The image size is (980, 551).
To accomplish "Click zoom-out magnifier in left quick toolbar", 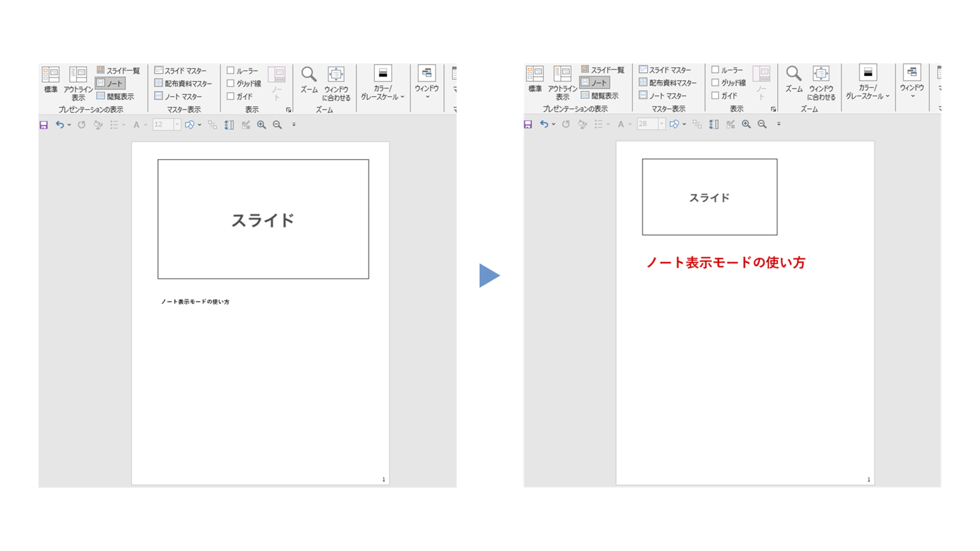I will (x=278, y=125).
